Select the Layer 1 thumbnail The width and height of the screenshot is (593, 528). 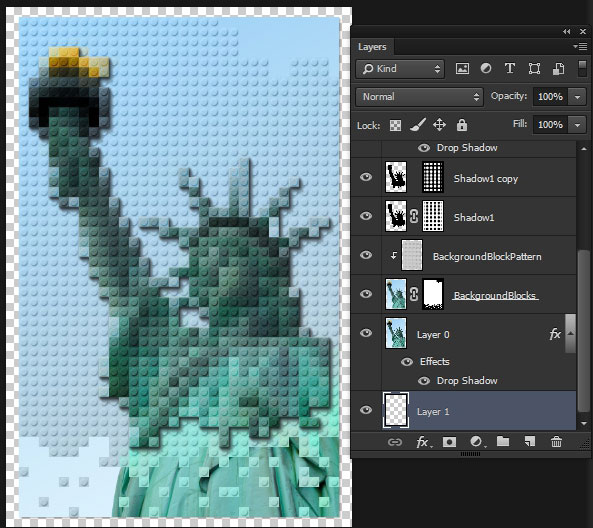pos(396,410)
